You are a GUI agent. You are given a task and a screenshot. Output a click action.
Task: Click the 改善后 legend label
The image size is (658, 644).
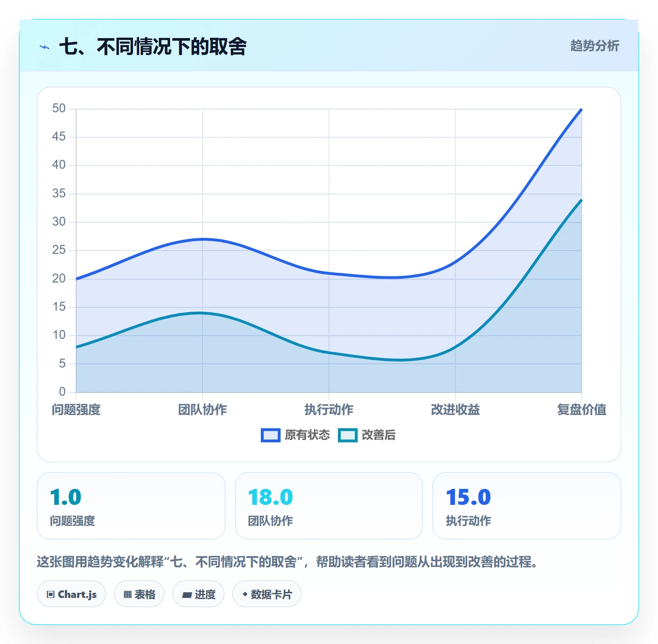point(379,435)
